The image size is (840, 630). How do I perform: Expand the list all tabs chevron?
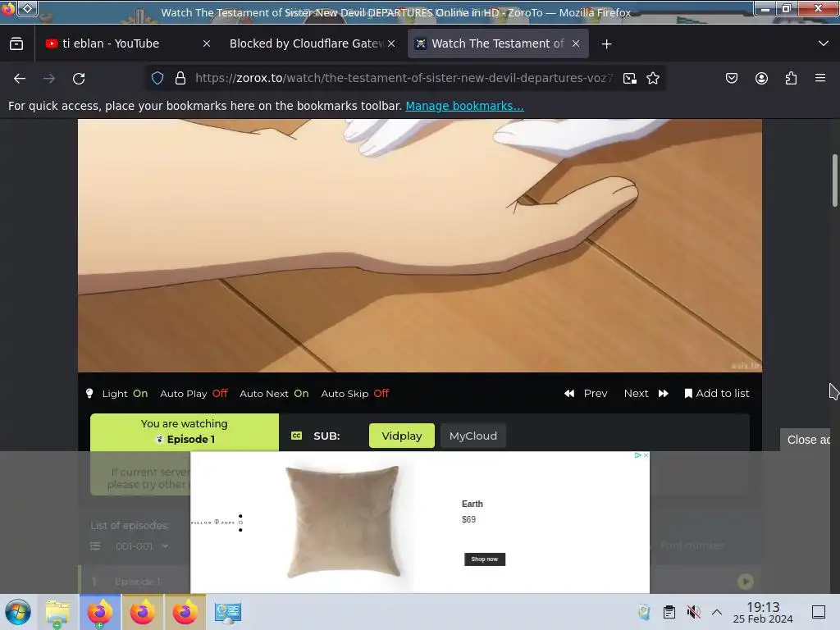[824, 43]
